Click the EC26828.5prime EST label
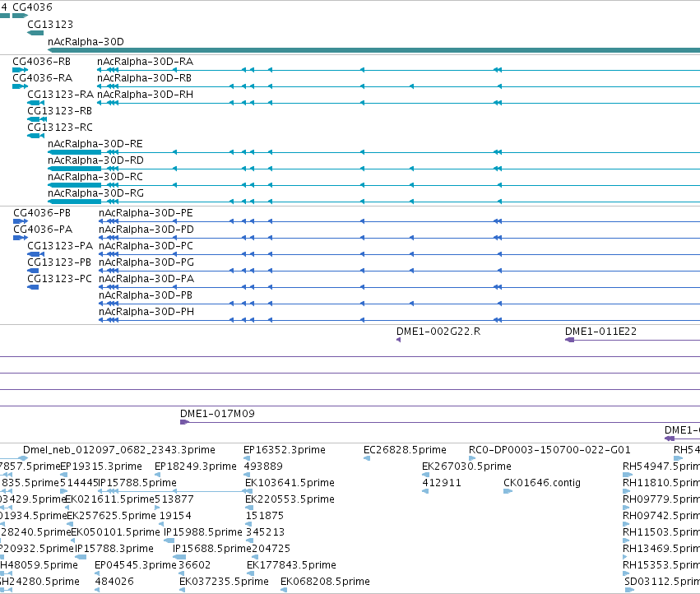Screen dimensions: 700x594 405,450
